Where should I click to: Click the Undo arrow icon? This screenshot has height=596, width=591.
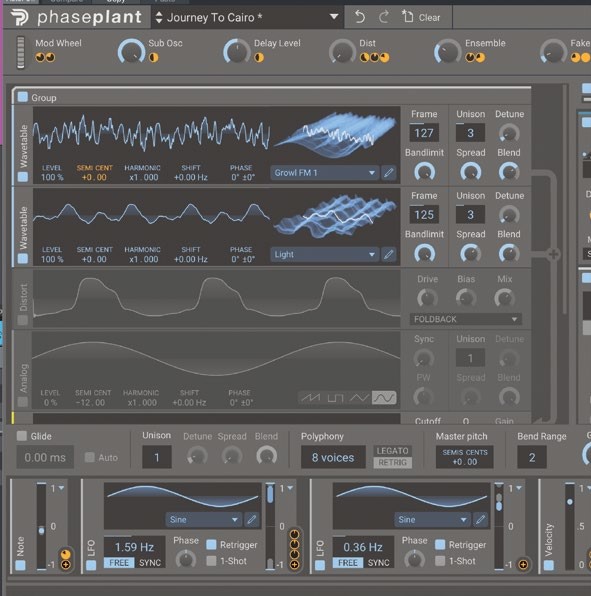pos(360,17)
